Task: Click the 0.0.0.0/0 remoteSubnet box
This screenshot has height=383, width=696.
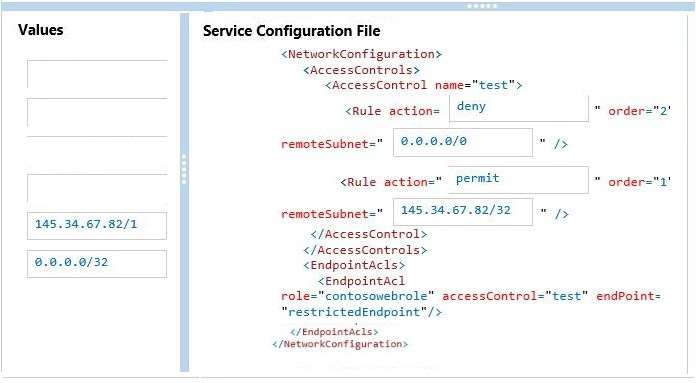Action: (x=463, y=142)
